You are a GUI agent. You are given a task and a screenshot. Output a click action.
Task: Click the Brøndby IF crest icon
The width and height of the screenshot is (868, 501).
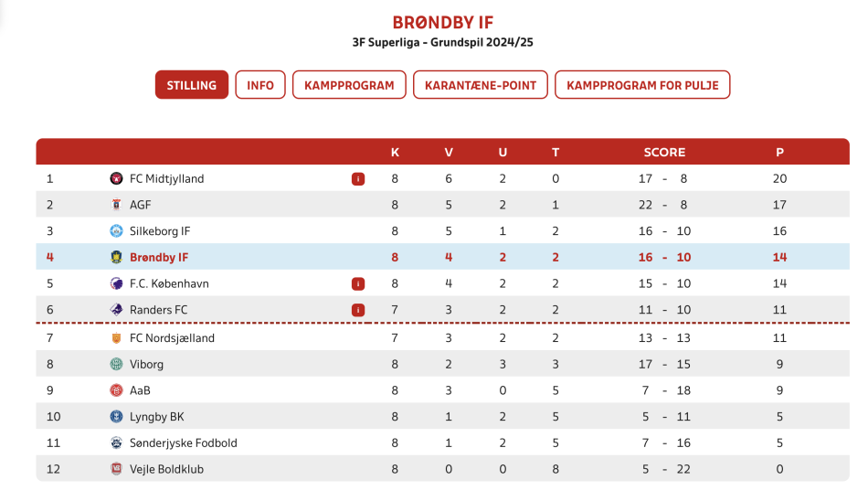[x=116, y=257]
